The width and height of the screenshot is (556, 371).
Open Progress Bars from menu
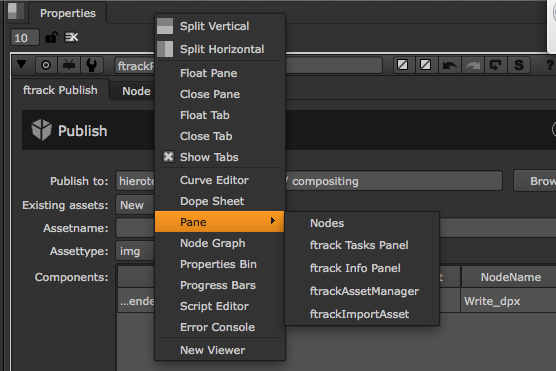pyautogui.click(x=220, y=285)
